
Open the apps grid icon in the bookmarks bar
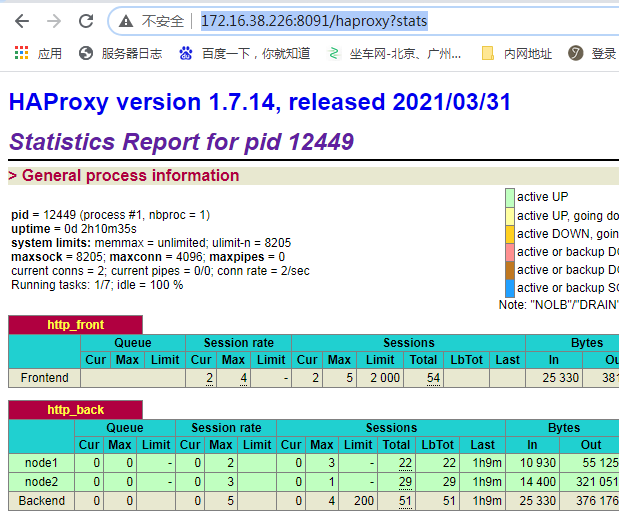tap(21, 53)
